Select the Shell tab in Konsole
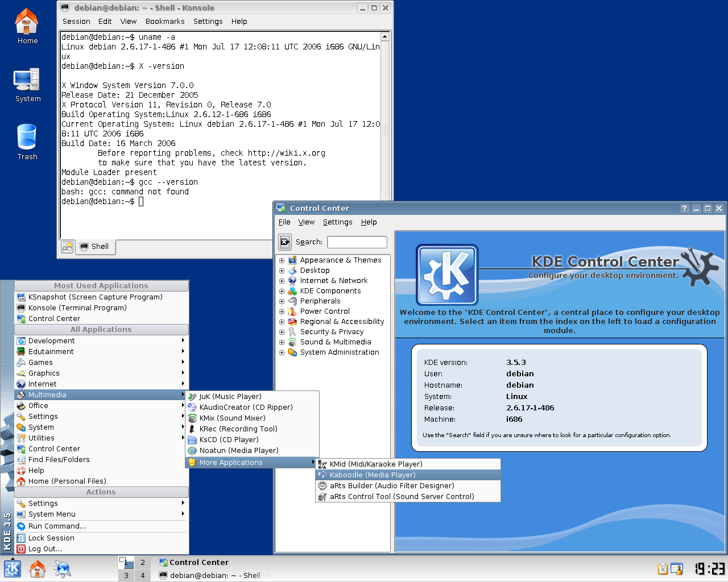 [95, 247]
